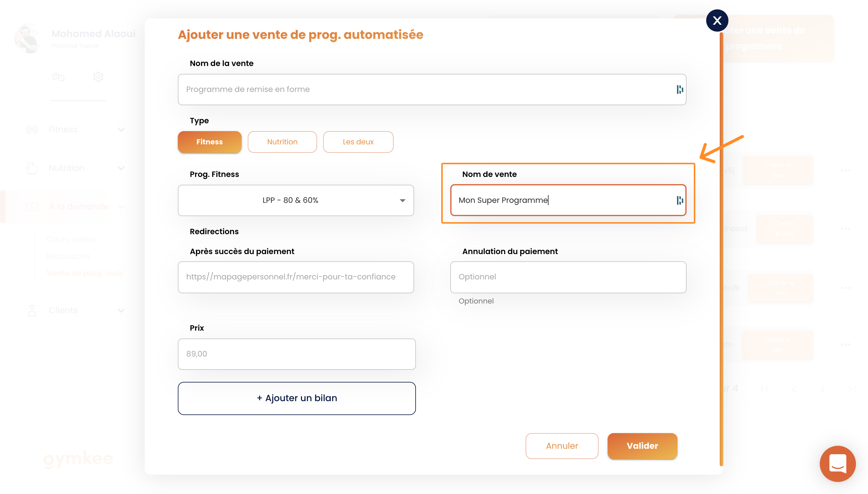868x494 pixels.
Task: Open settings gear icon in sidebar
Action: (98, 77)
